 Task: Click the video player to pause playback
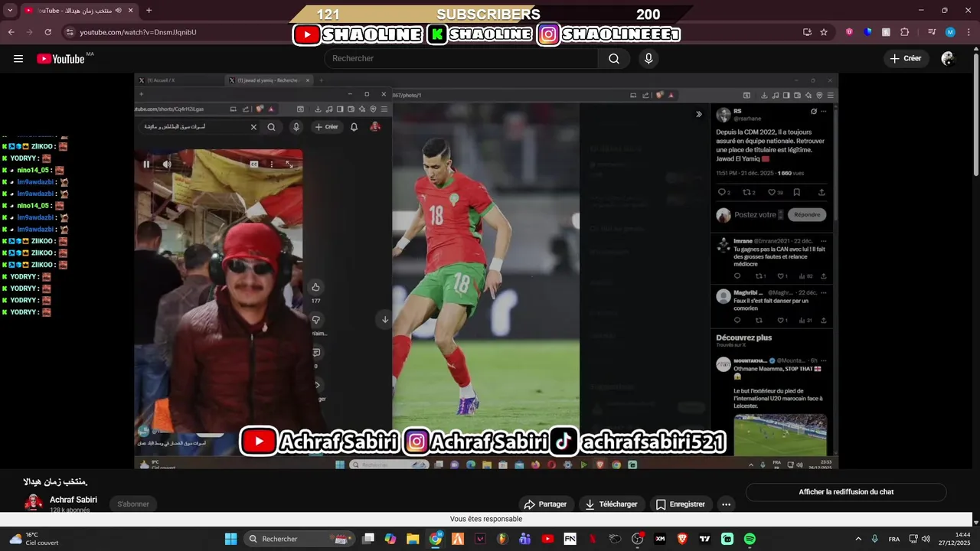pos(486,272)
